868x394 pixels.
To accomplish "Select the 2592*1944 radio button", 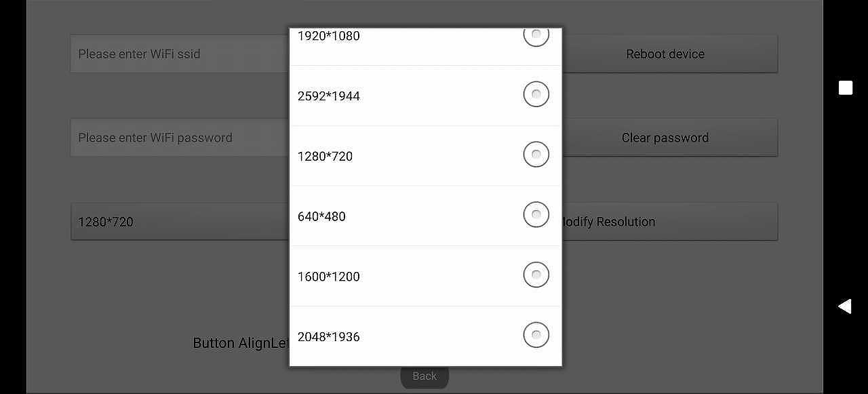I will click(x=536, y=94).
